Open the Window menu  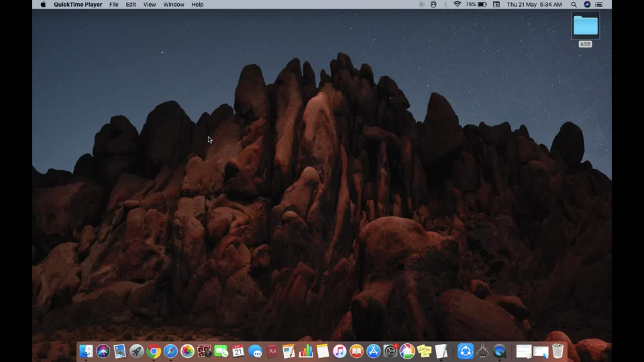pyautogui.click(x=174, y=5)
